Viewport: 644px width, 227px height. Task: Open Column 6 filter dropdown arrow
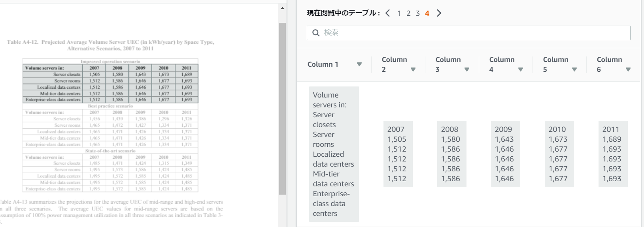tap(628, 69)
